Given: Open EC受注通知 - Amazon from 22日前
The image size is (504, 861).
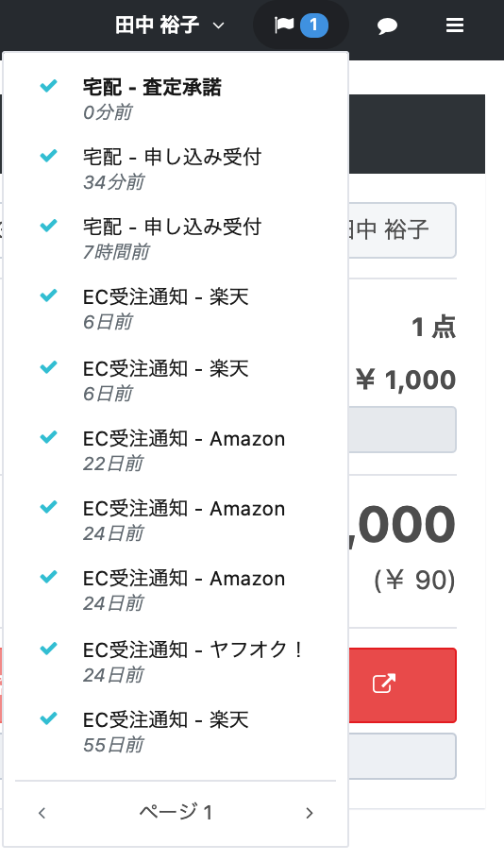Looking at the screenshot, I should coord(176,450).
